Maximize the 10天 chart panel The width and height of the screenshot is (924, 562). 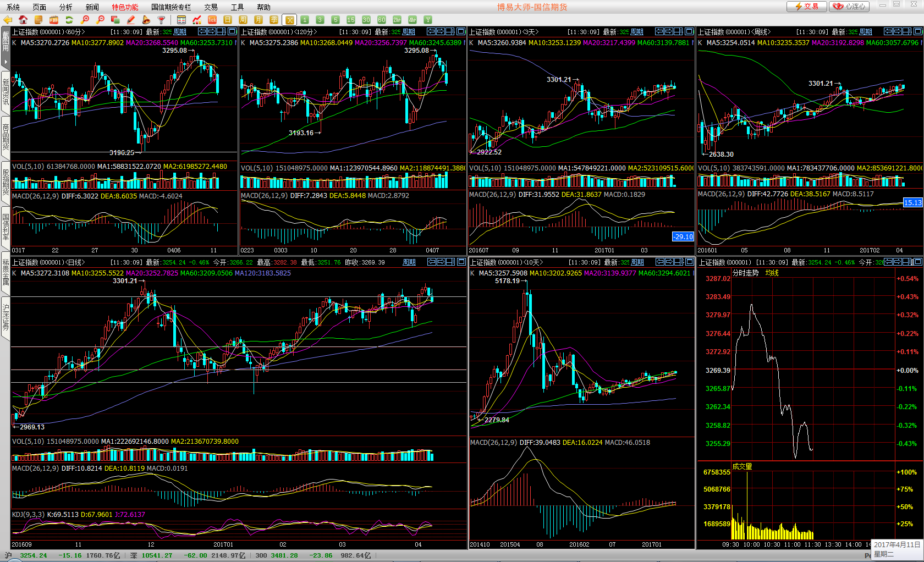point(690,262)
